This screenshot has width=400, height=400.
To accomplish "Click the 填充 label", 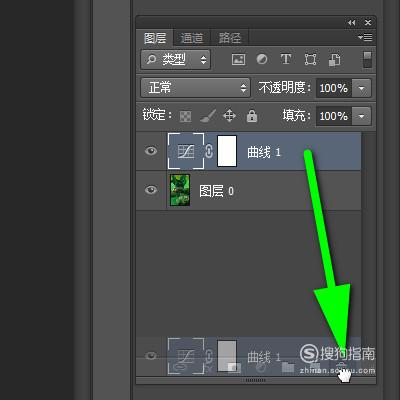I will click(x=296, y=115).
